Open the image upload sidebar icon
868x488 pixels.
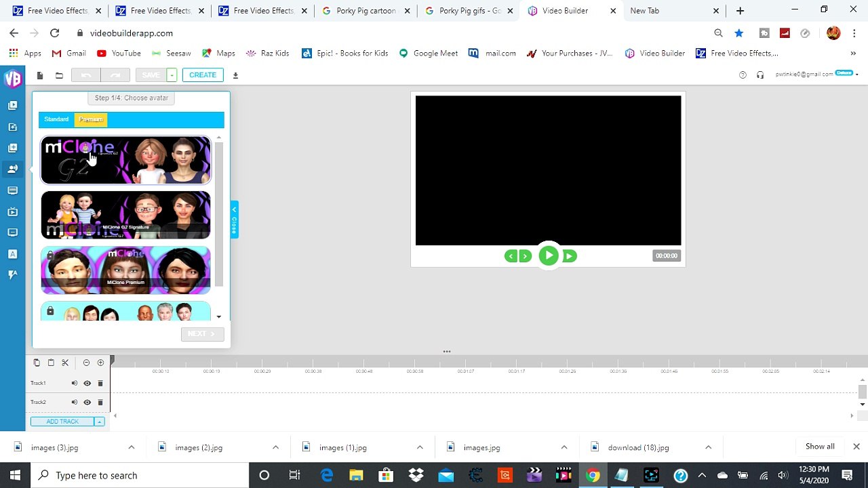[x=12, y=127]
